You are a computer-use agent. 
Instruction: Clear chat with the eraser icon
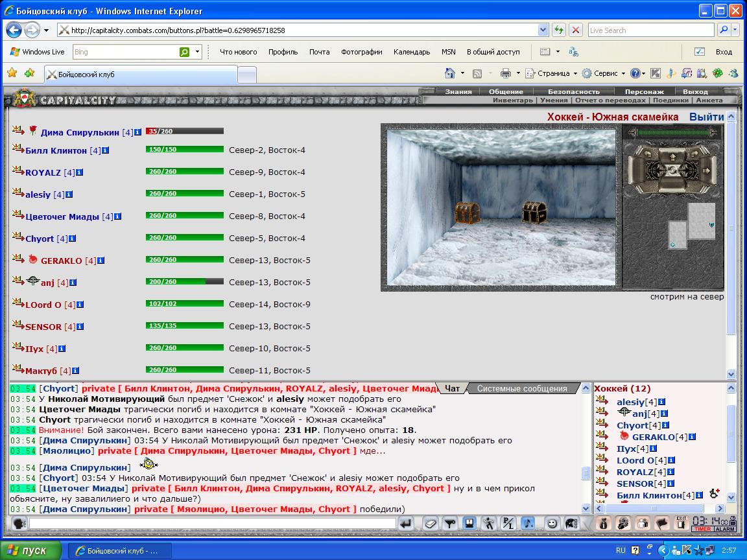pos(431,524)
